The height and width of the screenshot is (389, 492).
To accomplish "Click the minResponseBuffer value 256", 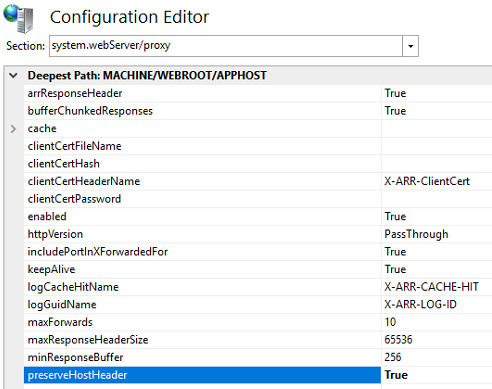I will 393,358.
